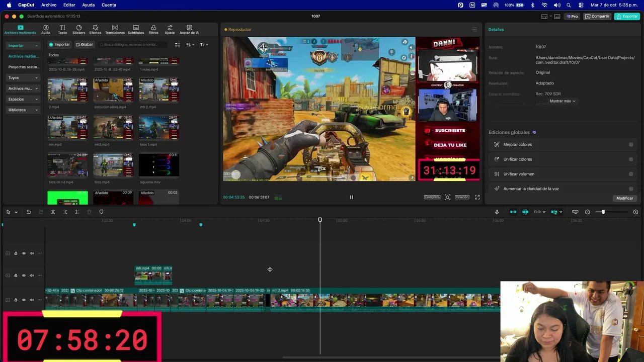Open player panel menu icon

pos(474,30)
